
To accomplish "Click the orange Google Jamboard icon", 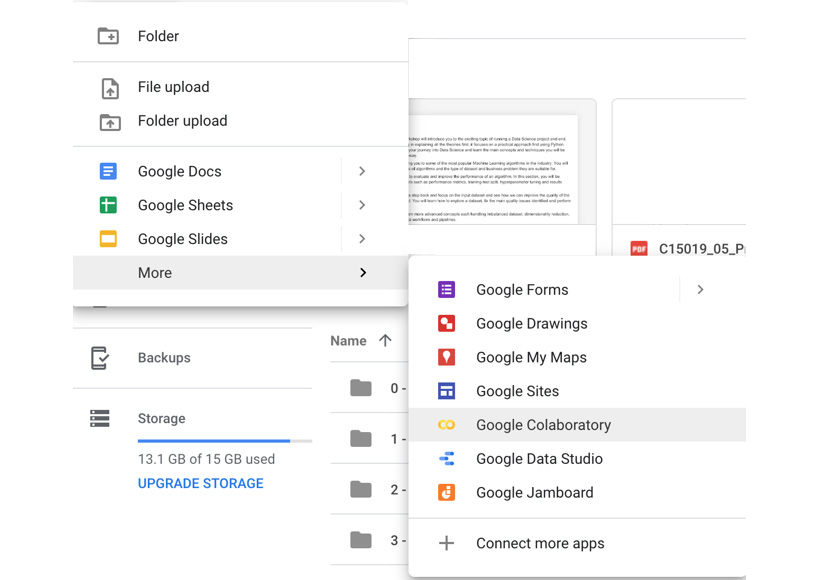I will tap(446, 492).
